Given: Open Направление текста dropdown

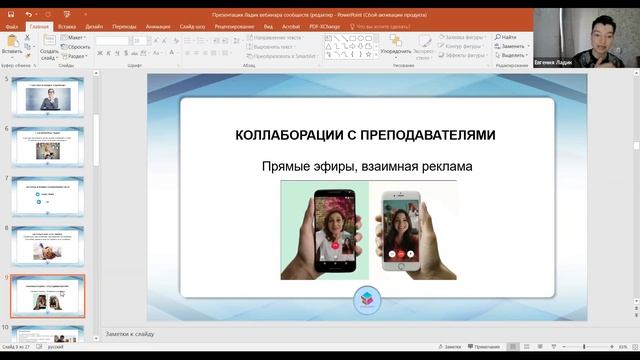Looking at the screenshot, I should (275, 38).
